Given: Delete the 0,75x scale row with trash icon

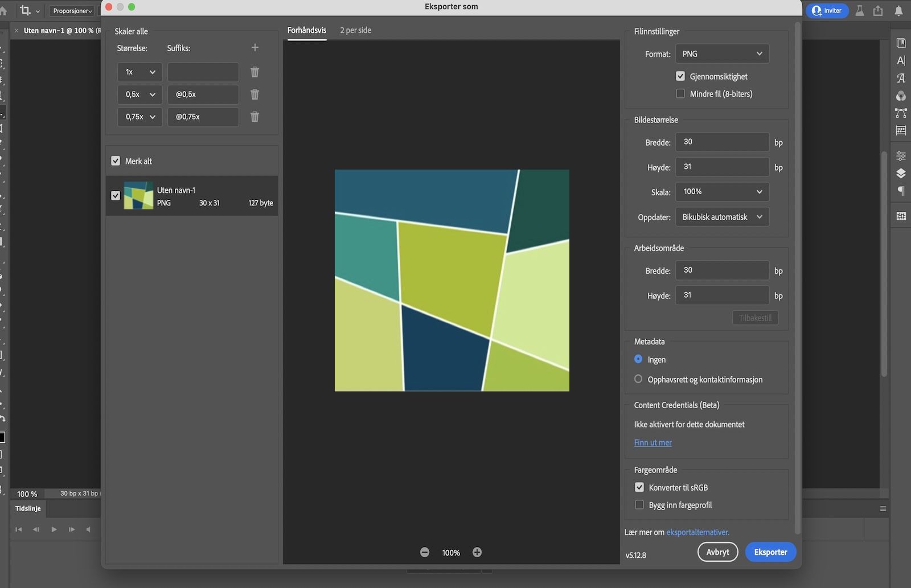Looking at the screenshot, I should [255, 117].
